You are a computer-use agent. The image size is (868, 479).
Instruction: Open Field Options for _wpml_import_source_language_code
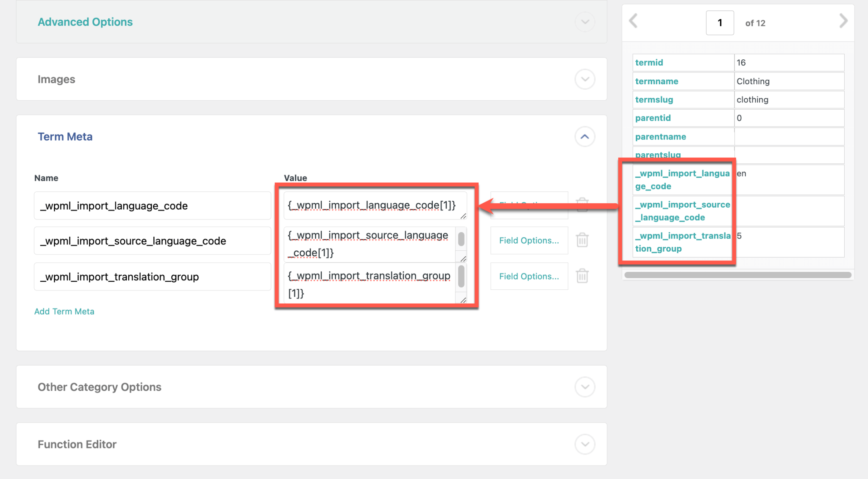[x=529, y=240]
